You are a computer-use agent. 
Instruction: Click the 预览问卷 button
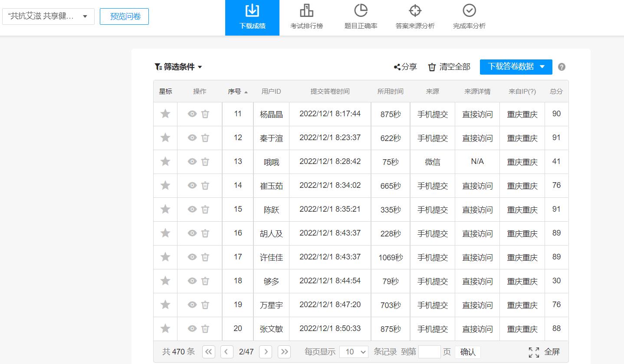click(124, 16)
